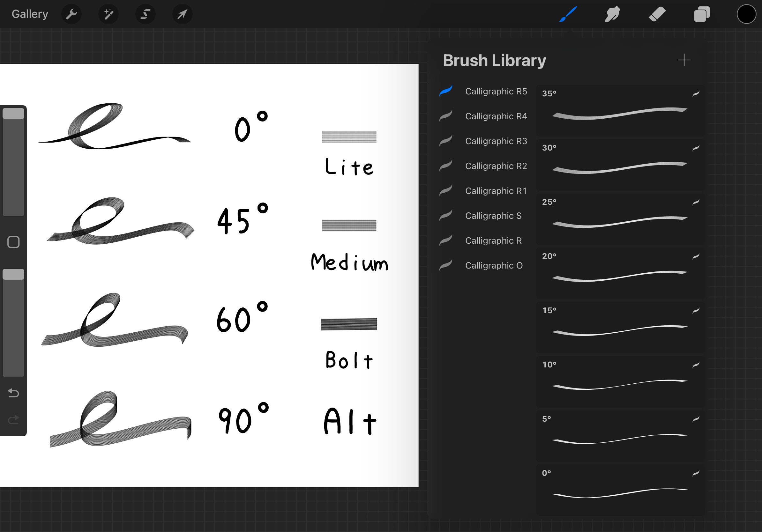Select the Calligraphic R4 brush set
Screen dimensions: 762x532
(496, 116)
